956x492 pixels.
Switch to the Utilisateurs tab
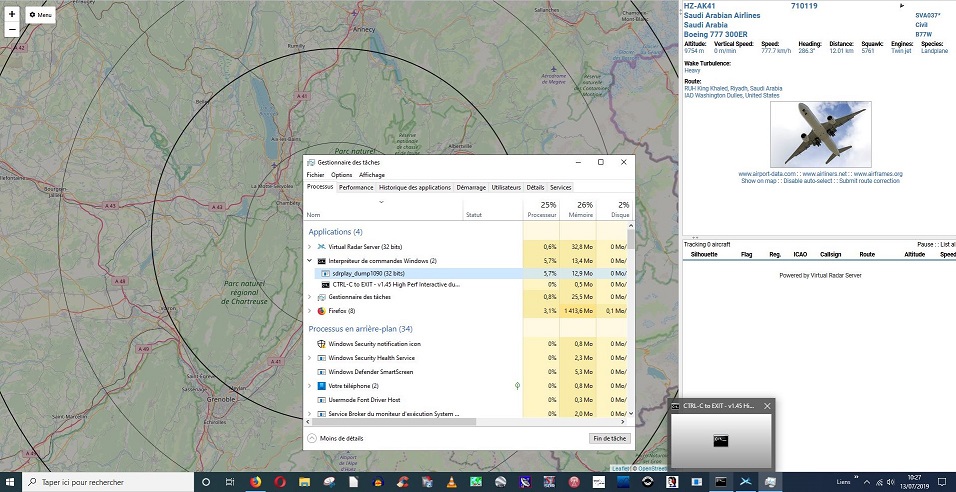[506, 187]
